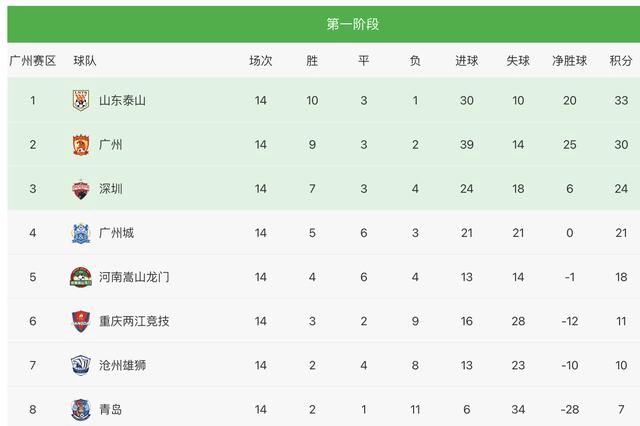This screenshot has width=640, height=426.
Task: Click the 沧州雄狮 team crest
Action: [x=81, y=365]
